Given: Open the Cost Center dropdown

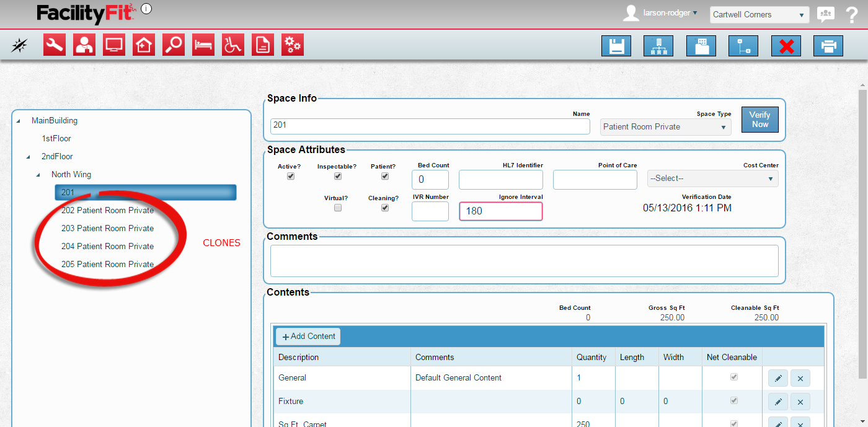Looking at the screenshot, I should [712, 178].
